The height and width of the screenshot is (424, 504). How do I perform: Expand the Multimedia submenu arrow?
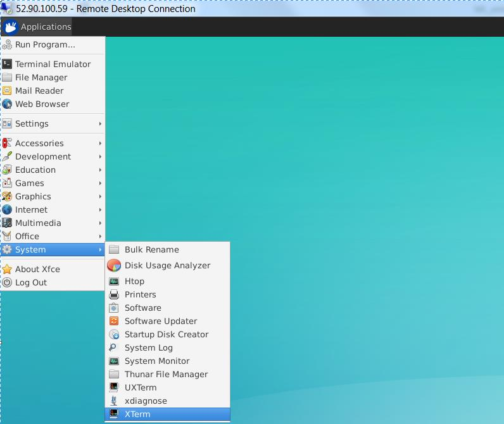click(100, 223)
